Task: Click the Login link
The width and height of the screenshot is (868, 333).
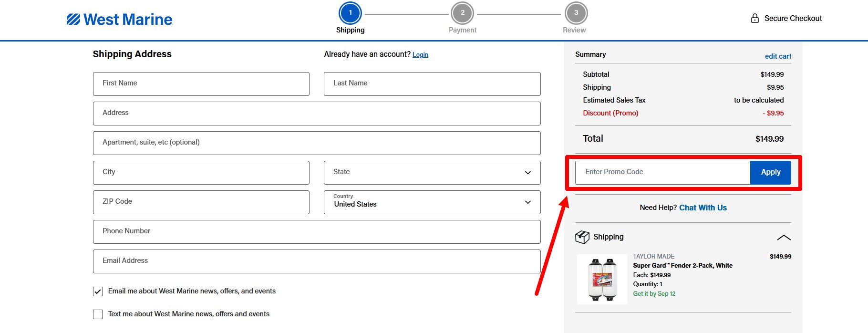Action: pyautogui.click(x=420, y=55)
